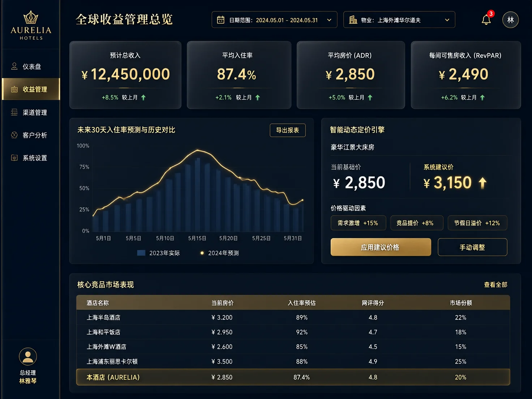The image size is (532, 399).
Task: Click the green trend arrow under RevPAR
Action: pos(482,98)
